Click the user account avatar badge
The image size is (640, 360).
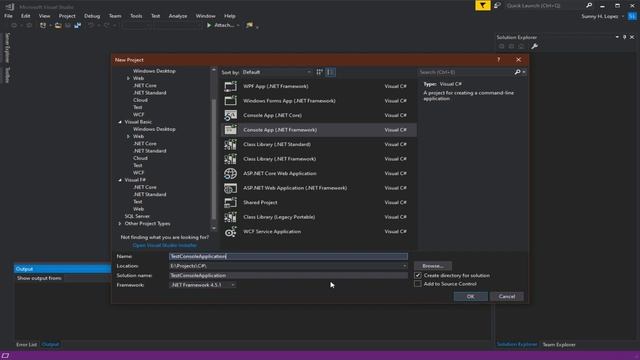coord(632,16)
